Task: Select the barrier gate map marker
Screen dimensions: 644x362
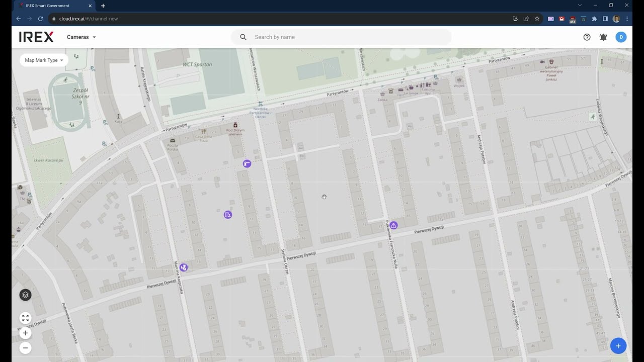Action: click(247, 163)
